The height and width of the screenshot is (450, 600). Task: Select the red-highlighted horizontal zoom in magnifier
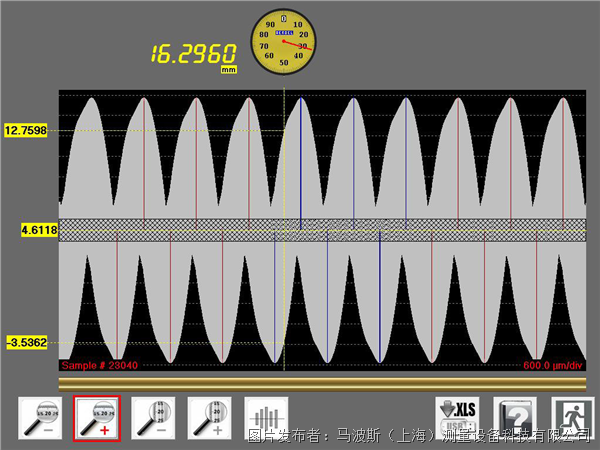[97, 417]
